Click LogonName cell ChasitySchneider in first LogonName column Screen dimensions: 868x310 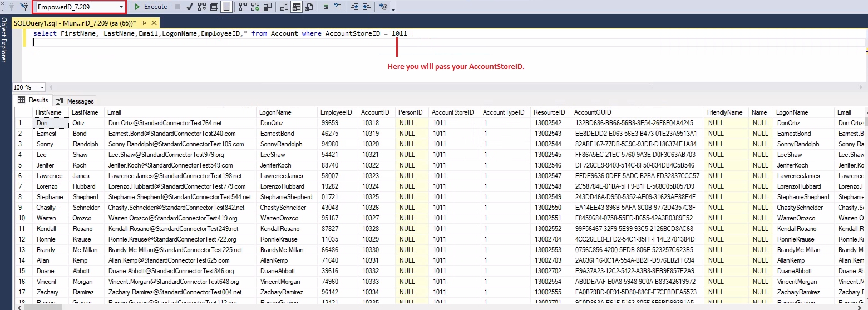(288, 208)
